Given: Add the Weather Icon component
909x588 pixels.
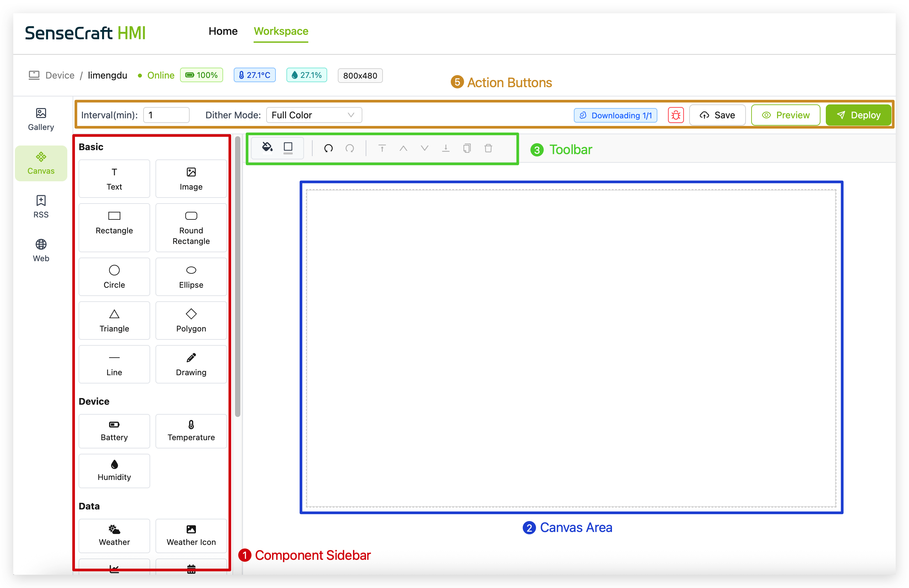Looking at the screenshot, I should pos(191,535).
